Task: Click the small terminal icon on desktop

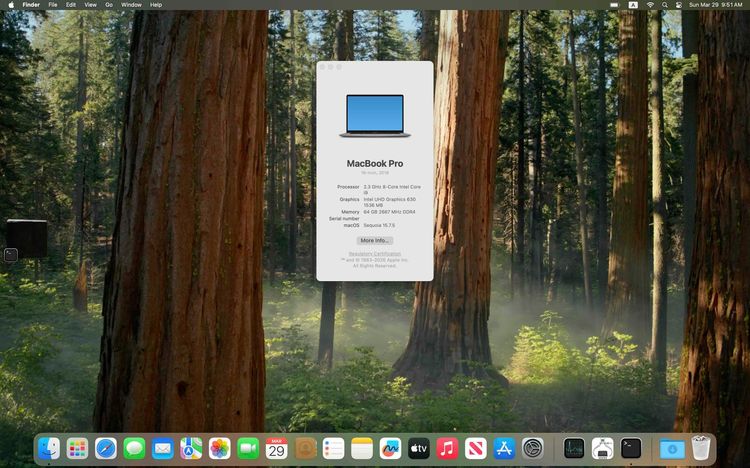Action: point(11,255)
